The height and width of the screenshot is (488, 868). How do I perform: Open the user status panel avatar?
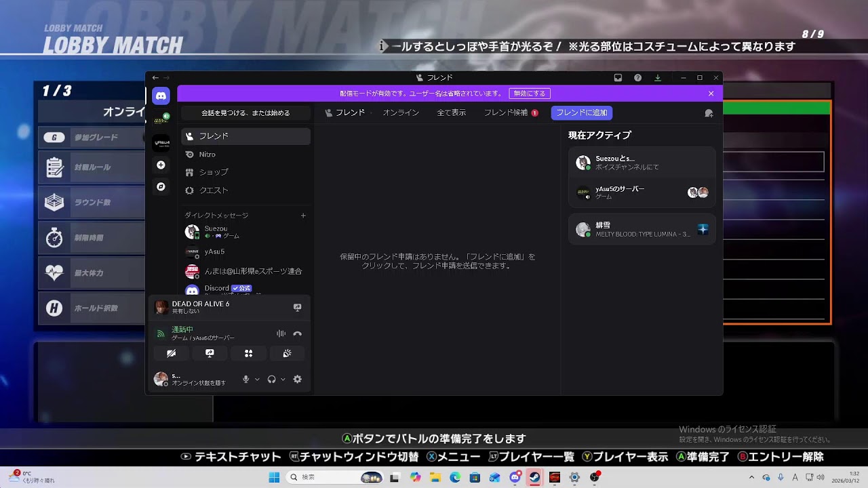click(161, 380)
